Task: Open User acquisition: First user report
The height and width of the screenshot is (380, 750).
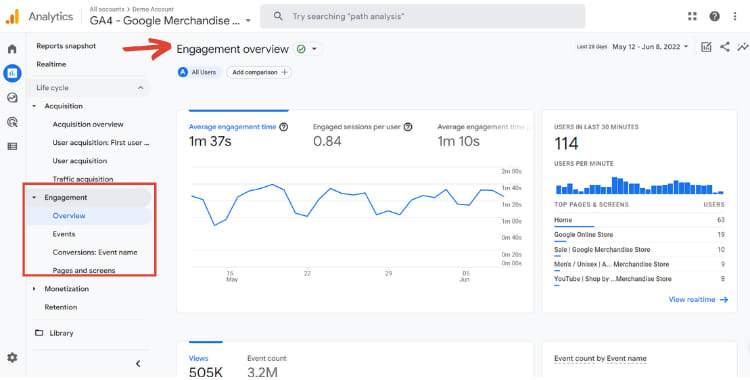Action: (x=101, y=143)
